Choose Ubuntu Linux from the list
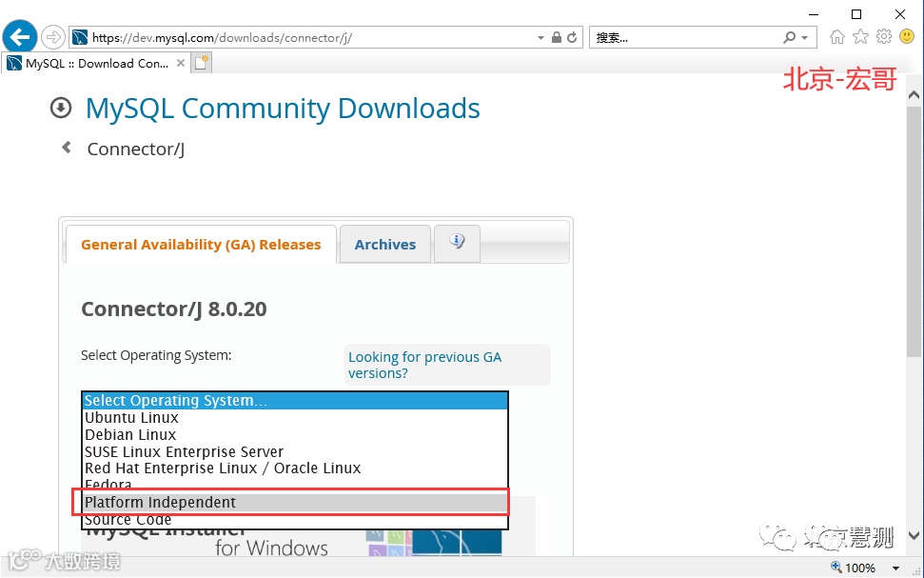The image size is (924, 578). coord(295,418)
